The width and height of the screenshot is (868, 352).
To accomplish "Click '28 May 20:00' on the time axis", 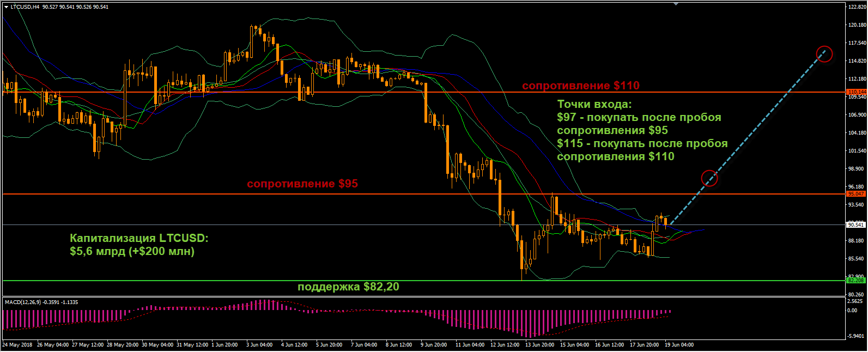I will 123,345.
